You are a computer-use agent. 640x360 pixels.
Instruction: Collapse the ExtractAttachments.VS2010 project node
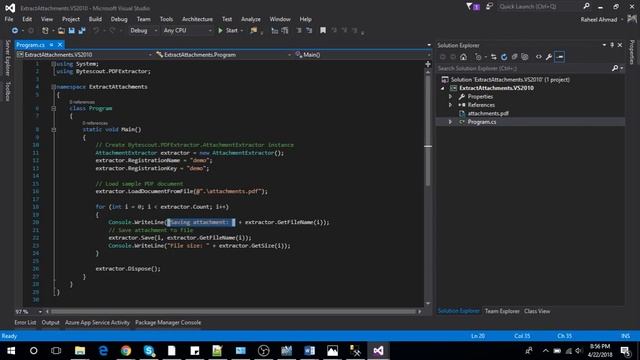[x=442, y=88]
